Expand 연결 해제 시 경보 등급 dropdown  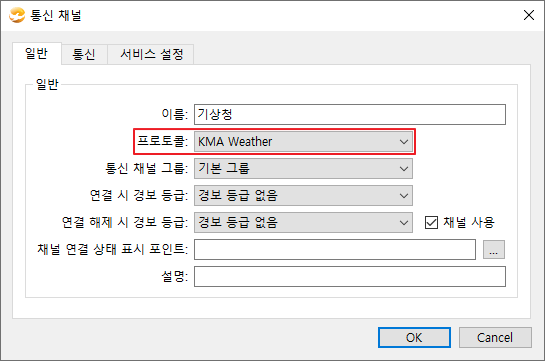coord(303,222)
